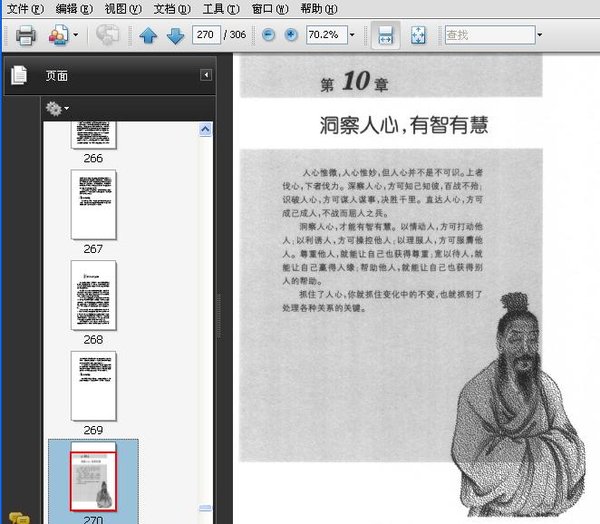This screenshot has width=600, height=524.
Task: Click the thumbnail scrollbar up arrow
Action: click(205, 130)
